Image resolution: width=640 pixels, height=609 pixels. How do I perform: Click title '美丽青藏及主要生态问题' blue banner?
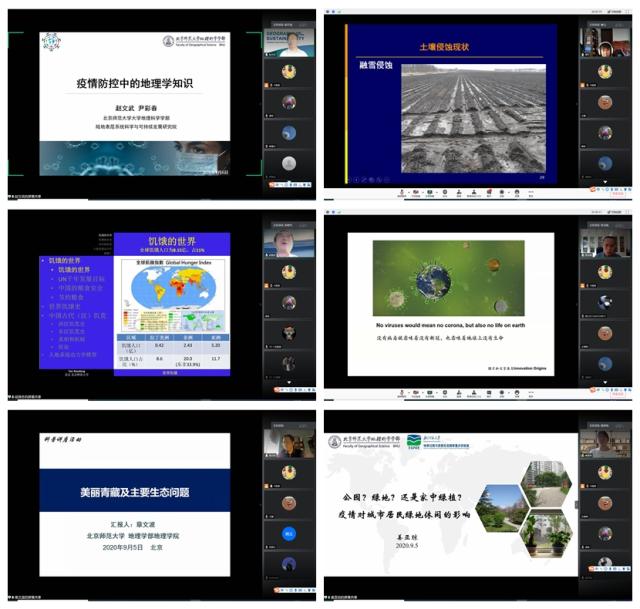click(x=135, y=492)
